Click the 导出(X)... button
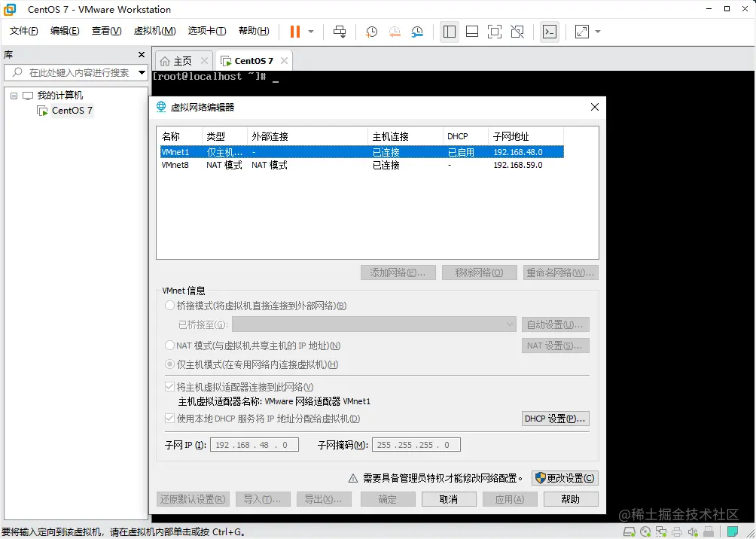Image resolution: width=756 pixels, height=539 pixels. [x=324, y=499]
